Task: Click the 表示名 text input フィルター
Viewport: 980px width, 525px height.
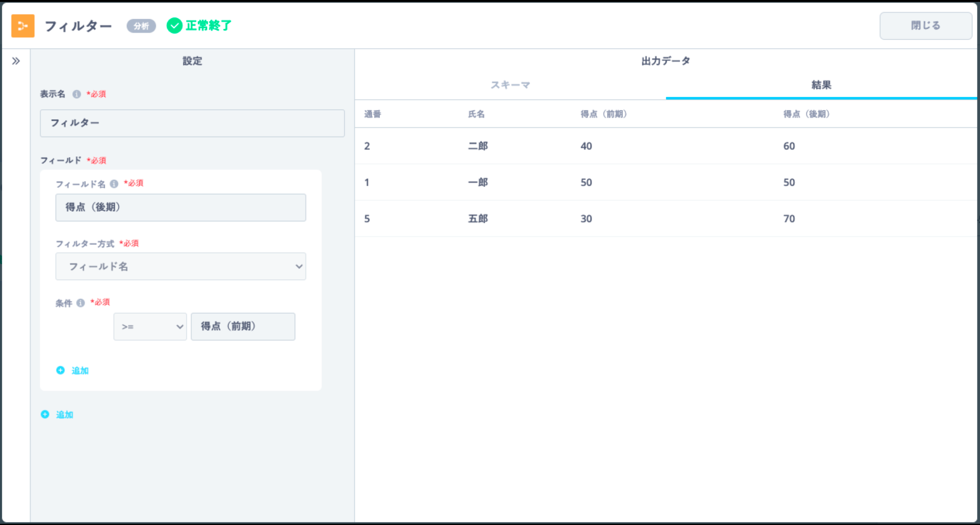Action: click(192, 123)
